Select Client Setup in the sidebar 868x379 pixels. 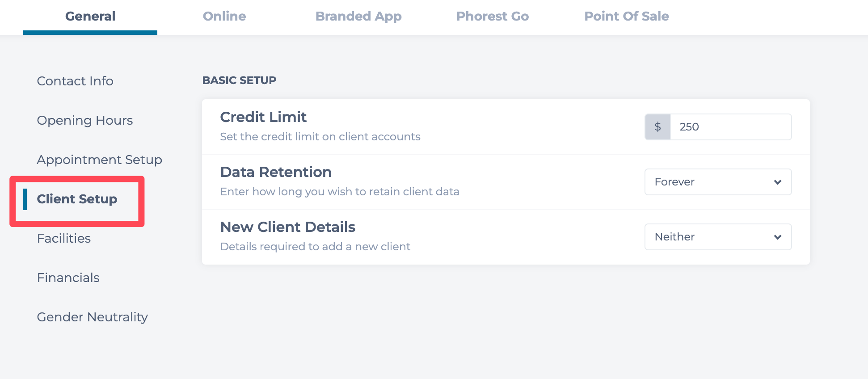tap(77, 199)
